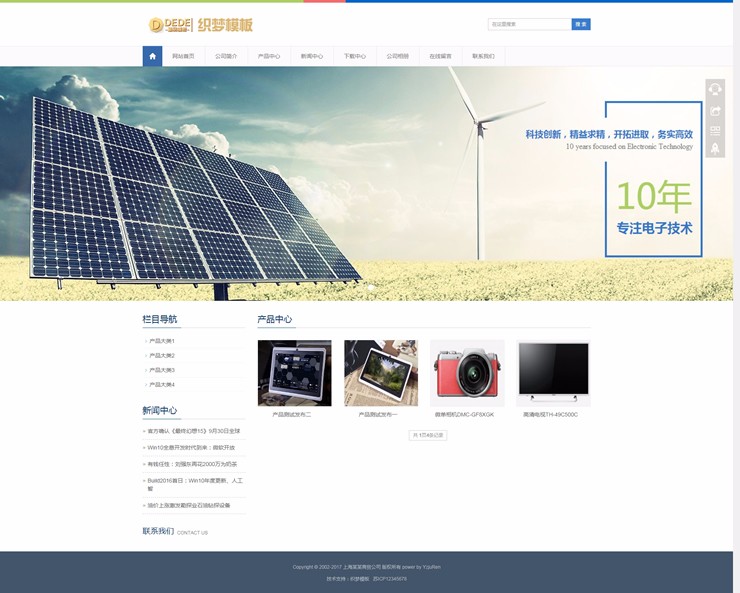Select category 产品大类3 in sidebar
740x593 pixels.
[162, 370]
